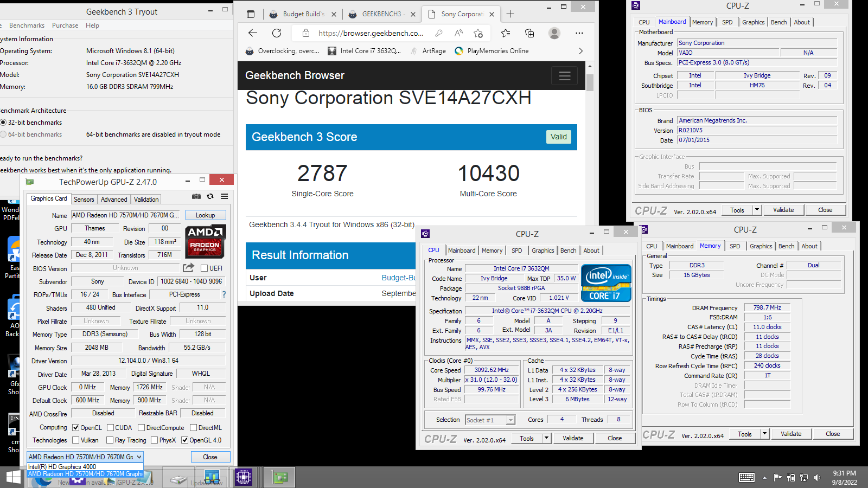Open the Action Center flag icon
This screenshot has width=868, height=488.
(777, 477)
